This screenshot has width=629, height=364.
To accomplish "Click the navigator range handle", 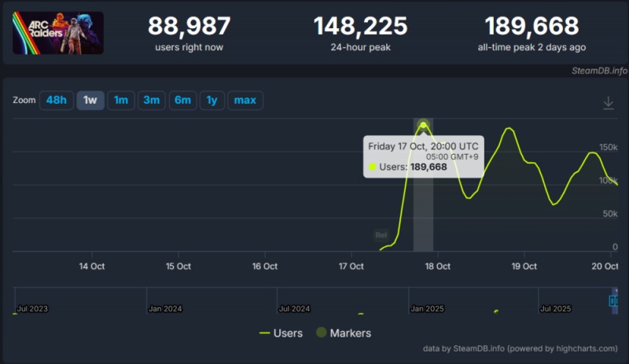I will pos(614,300).
